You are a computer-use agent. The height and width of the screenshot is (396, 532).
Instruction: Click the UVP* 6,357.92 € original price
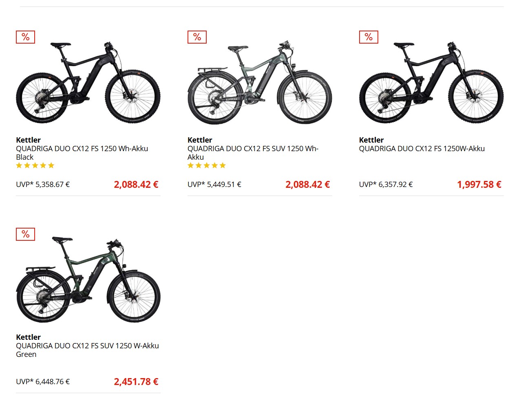(x=386, y=184)
